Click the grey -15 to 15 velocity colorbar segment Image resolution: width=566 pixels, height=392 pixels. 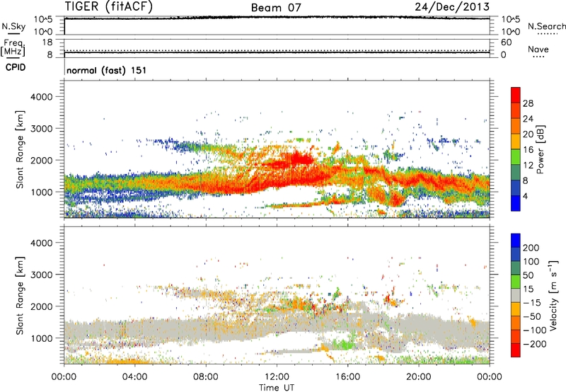tap(516, 295)
